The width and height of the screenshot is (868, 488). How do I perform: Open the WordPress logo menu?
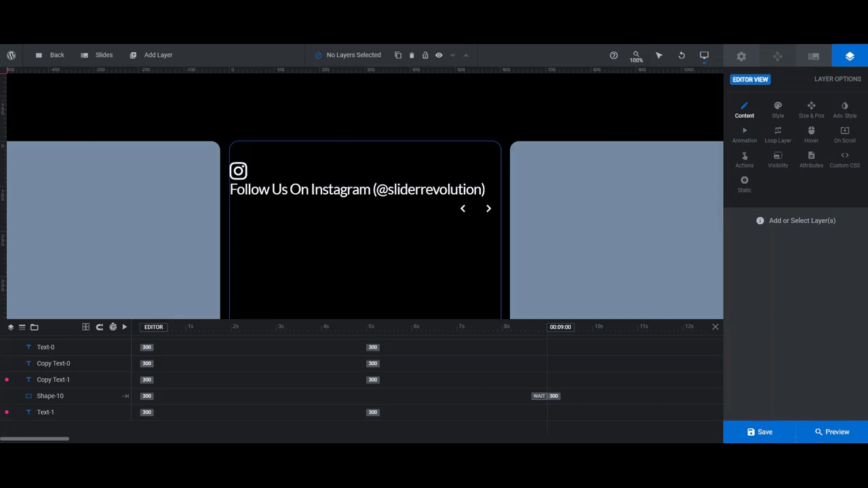click(x=12, y=55)
